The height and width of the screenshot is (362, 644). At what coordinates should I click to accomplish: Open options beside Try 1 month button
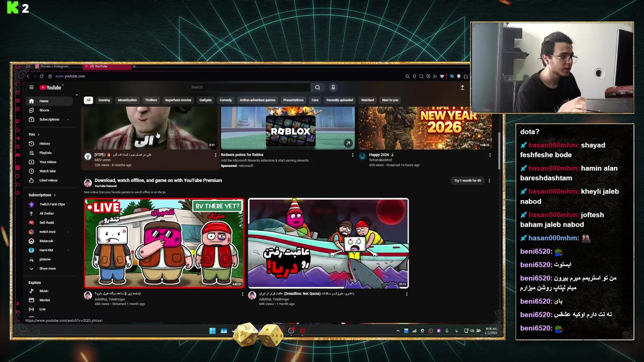click(x=489, y=180)
